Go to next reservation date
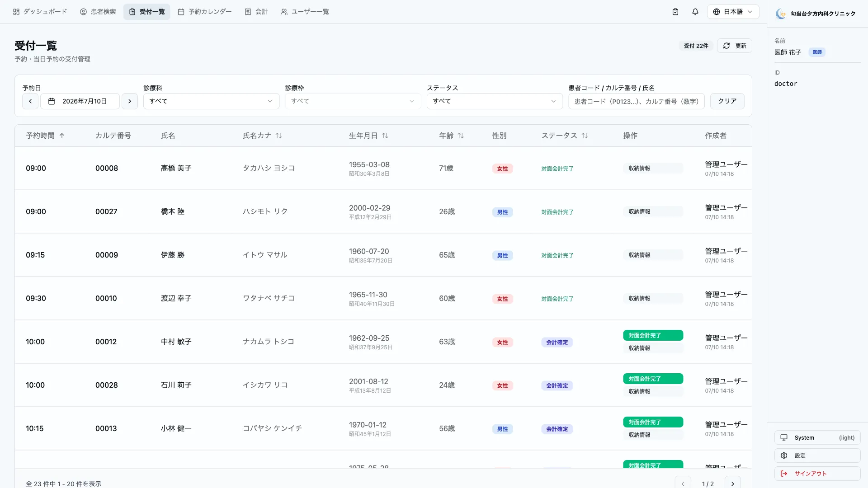This screenshot has width=868, height=488. (130, 101)
